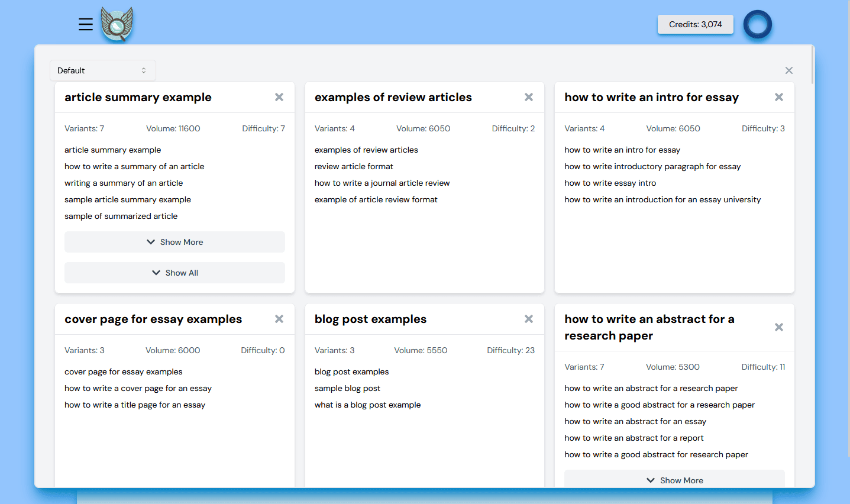This screenshot has width=850, height=504.
Task: Expand Show More on abstract research paper card
Action: (674, 480)
